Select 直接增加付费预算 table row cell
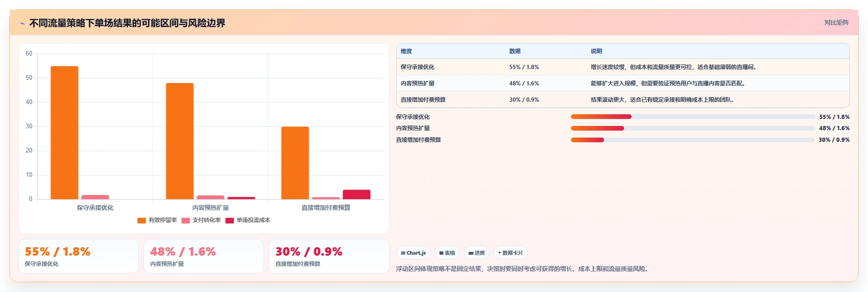The height and width of the screenshot is (292, 868). [x=423, y=100]
